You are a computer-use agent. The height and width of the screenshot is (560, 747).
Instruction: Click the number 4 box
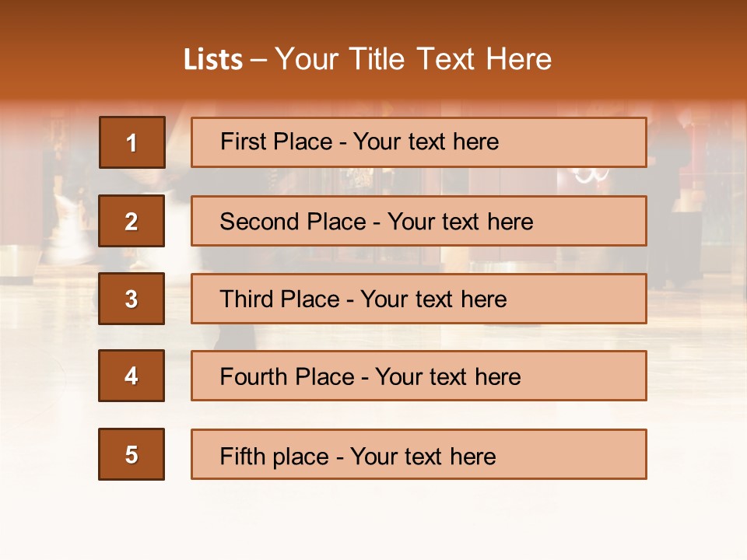coord(132,376)
